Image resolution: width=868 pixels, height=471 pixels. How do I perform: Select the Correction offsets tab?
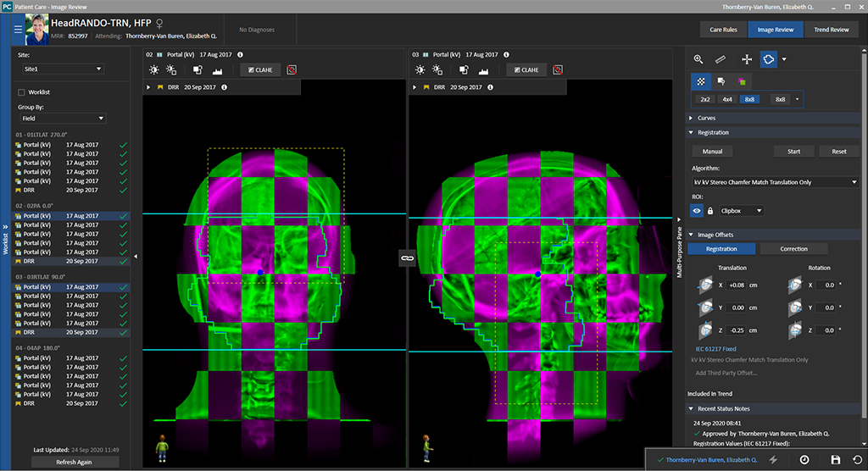(x=793, y=249)
